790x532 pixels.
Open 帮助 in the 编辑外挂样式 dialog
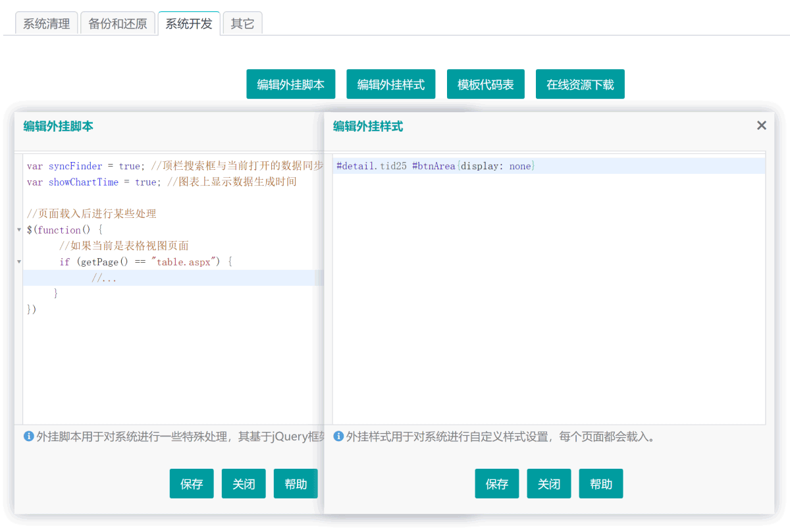coord(601,484)
